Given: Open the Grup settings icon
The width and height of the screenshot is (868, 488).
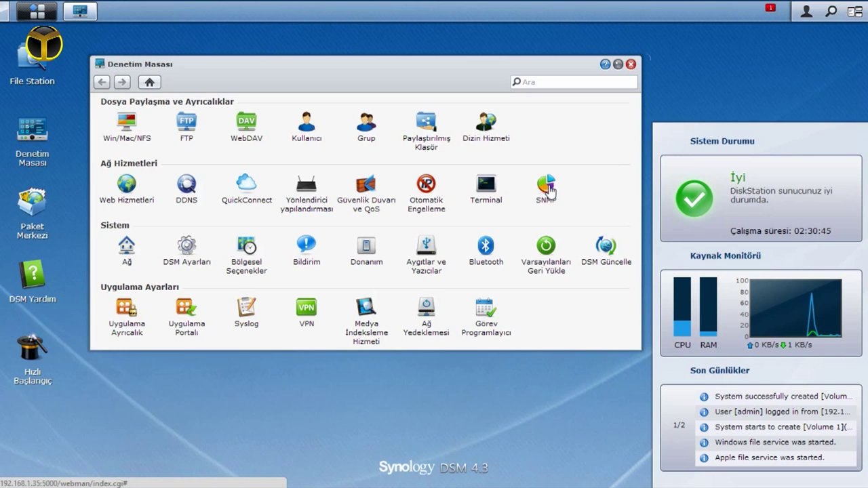Looking at the screenshot, I should coord(366,127).
